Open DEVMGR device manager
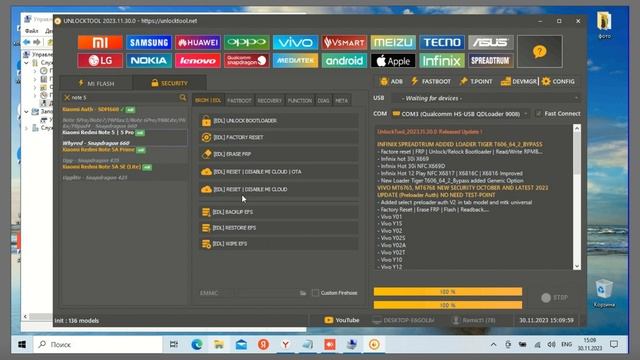Viewport: 640px width, 360px height. click(519, 82)
